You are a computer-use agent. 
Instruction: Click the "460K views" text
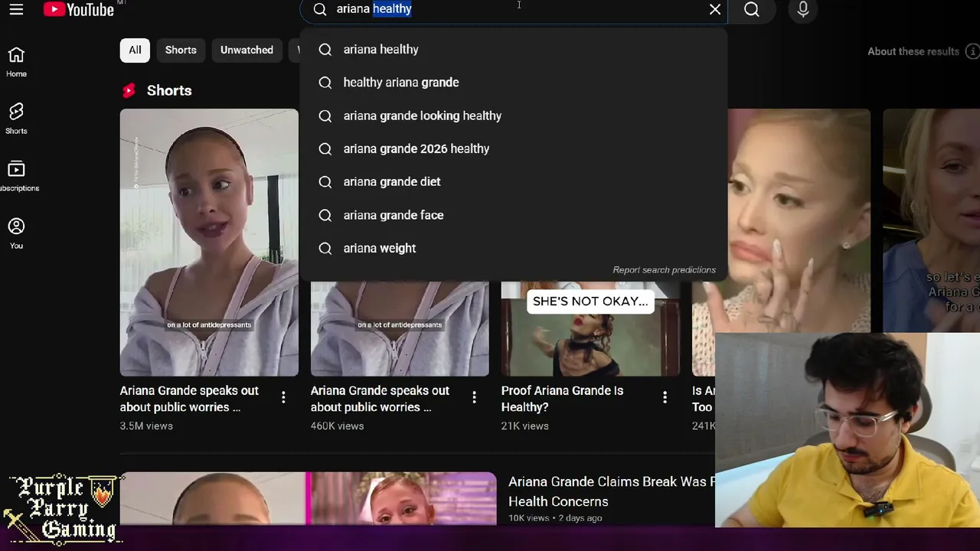click(337, 425)
